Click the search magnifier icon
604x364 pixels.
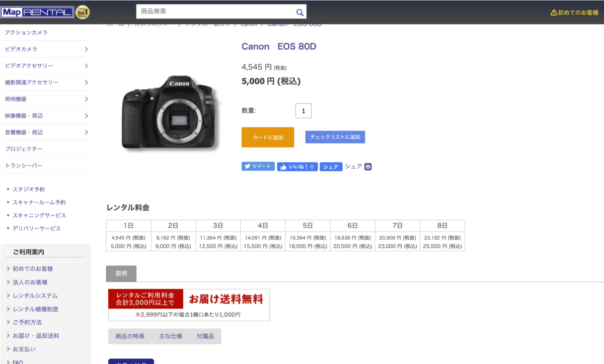pos(299,12)
